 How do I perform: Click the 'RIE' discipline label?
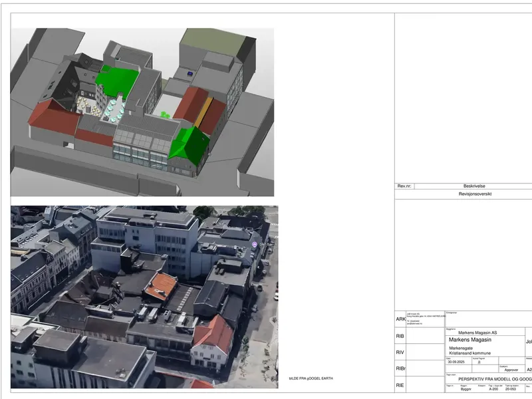pyautogui.click(x=400, y=385)
